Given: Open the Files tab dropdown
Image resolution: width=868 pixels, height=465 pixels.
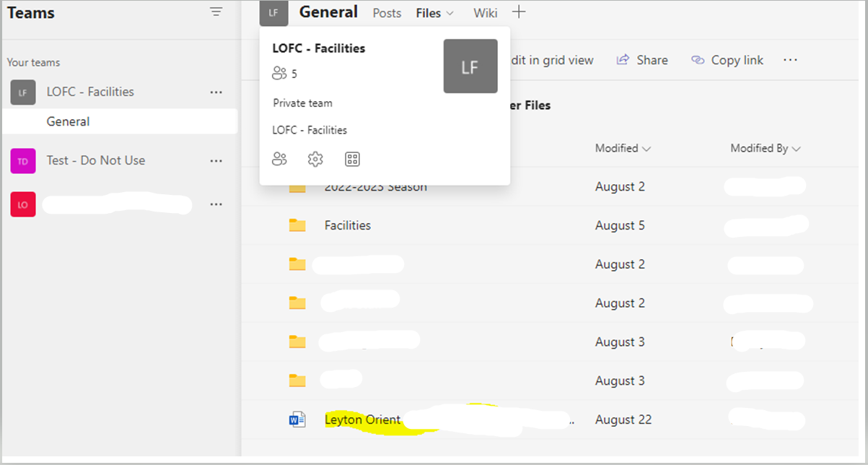Looking at the screenshot, I should (x=434, y=13).
